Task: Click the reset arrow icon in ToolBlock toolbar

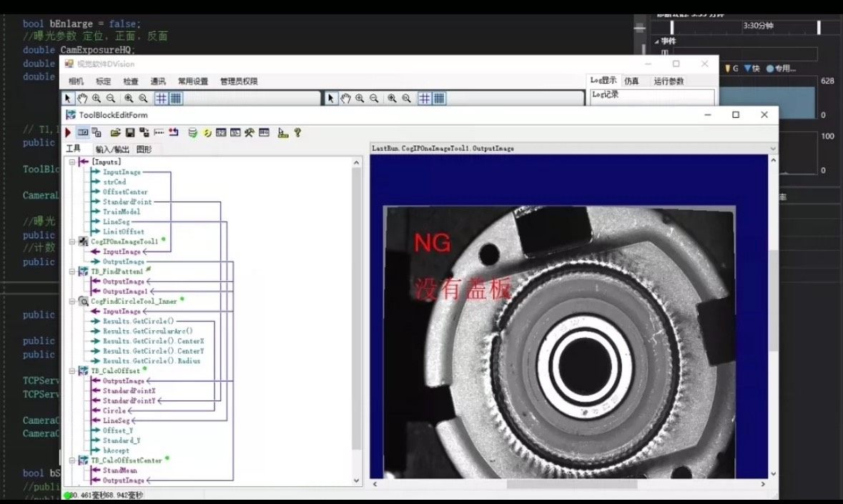Action: (173, 132)
